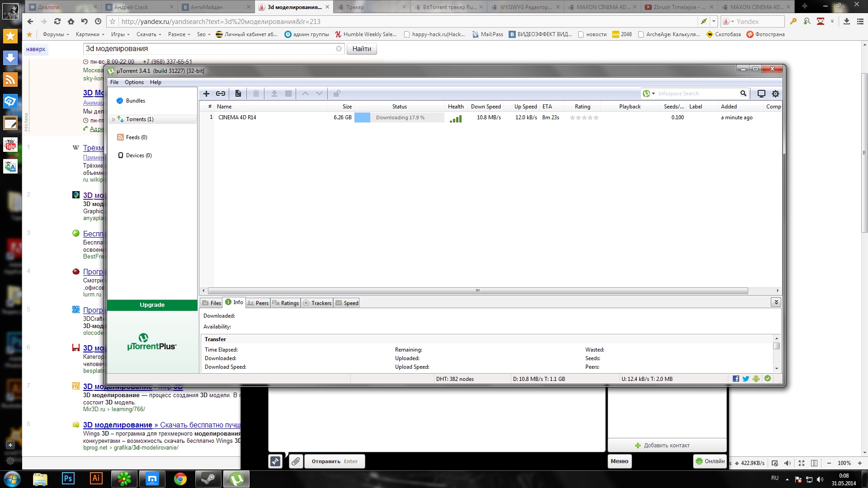This screenshot has width=868, height=488.
Task: Open uTorrent preferences gear icon
Action: coord(775,94)
